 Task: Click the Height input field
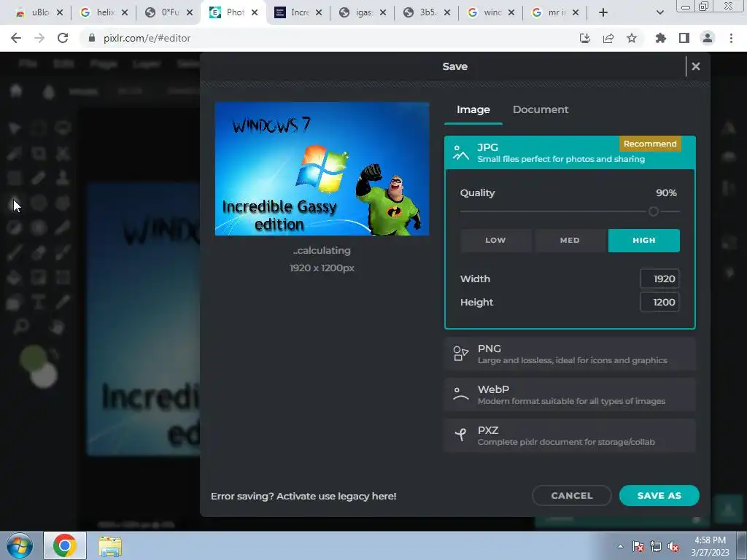point(659,302)
